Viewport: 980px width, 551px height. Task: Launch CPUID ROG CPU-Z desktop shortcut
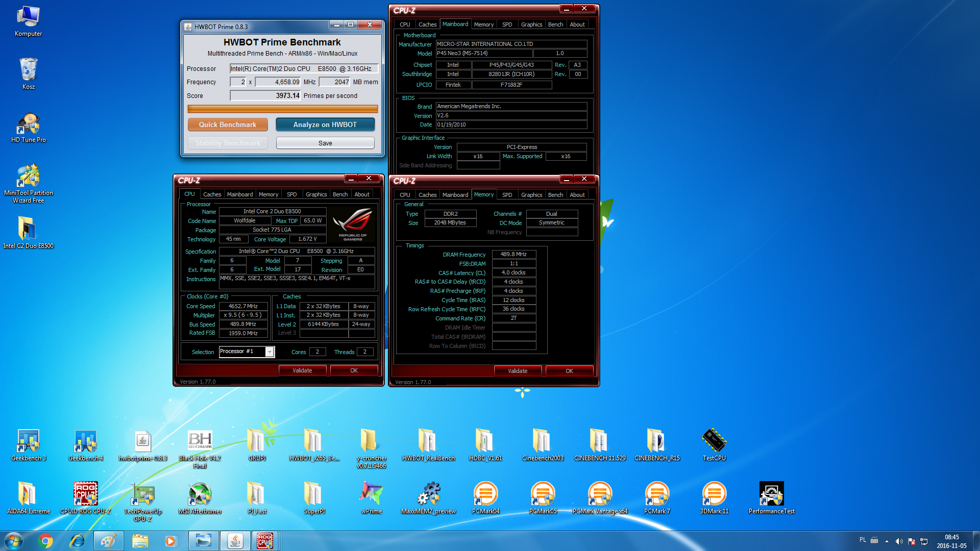(x=86, y=498)
